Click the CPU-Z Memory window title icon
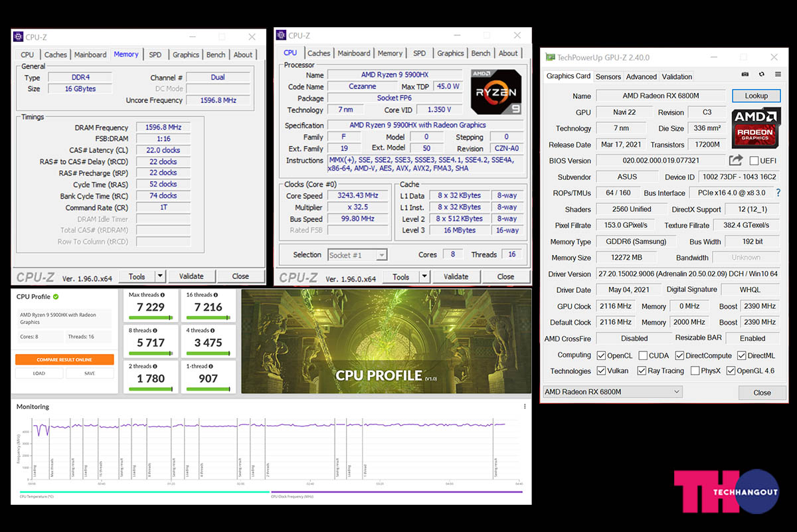Viewport: 797px width, 532px height. pyautogui.click(x=17, y=37)
